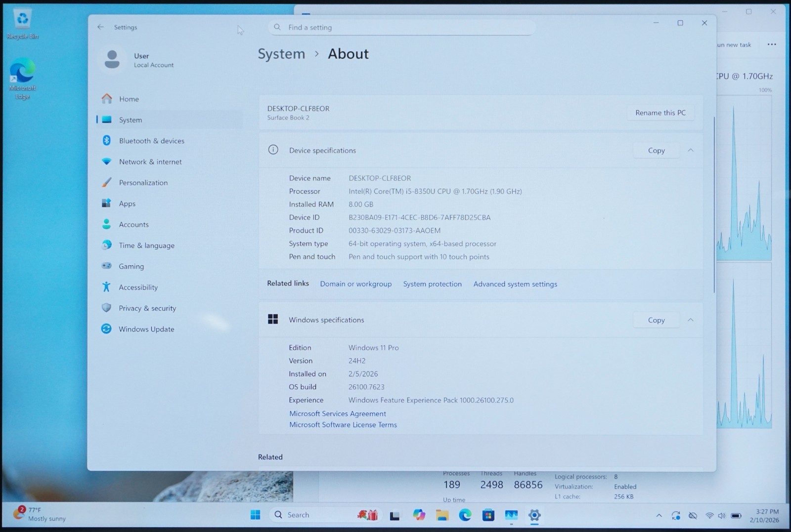Screen dimensions: 791x532
Task: Go back with the Settings back arrow
Action: pyautogui.click(x=100, y=27)
